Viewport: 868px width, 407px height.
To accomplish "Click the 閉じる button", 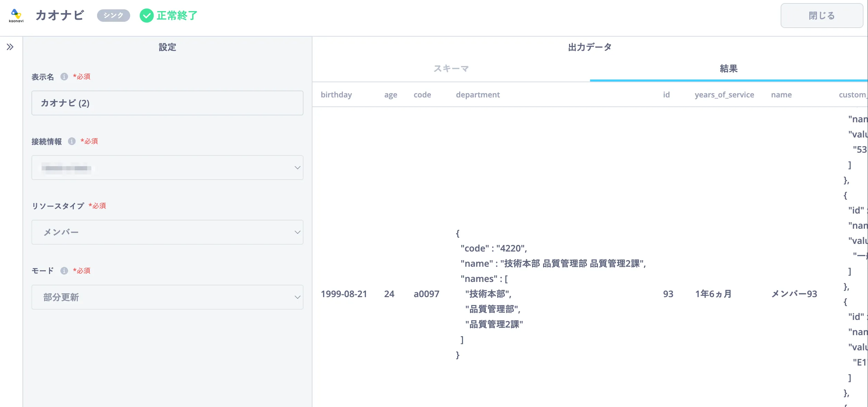I will (821, 16).
